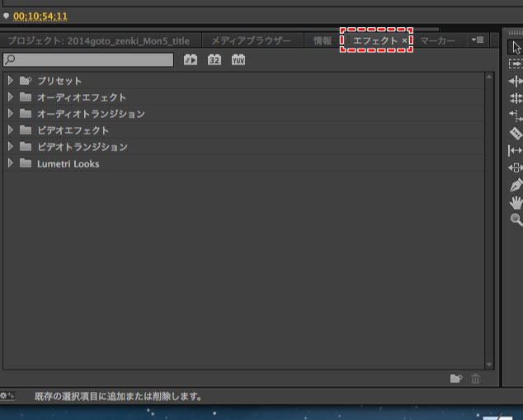Toggle YUV Effects filter button
This screenshot has width=523, height=420.
(238, 59)
